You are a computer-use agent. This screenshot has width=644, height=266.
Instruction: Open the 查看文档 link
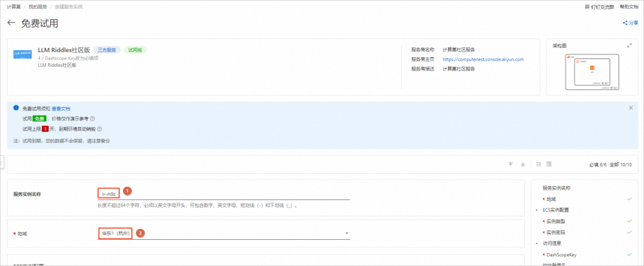[x=60, y=109]
